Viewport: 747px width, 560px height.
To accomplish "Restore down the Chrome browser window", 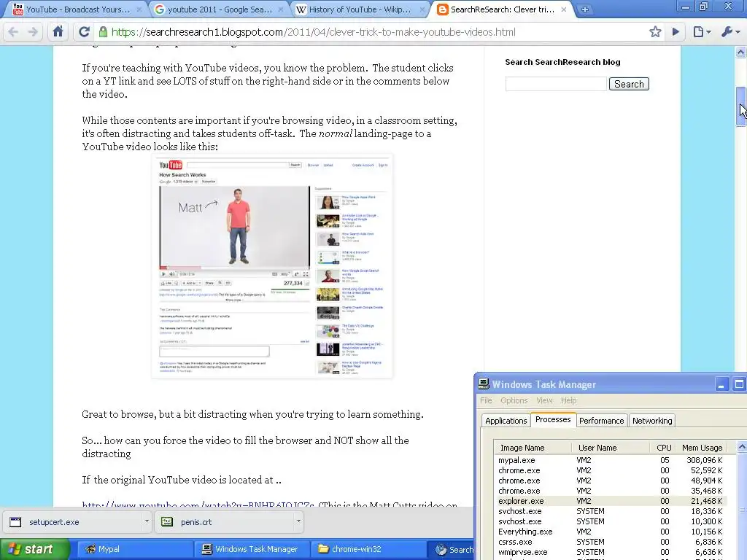I will pos(704,7).
